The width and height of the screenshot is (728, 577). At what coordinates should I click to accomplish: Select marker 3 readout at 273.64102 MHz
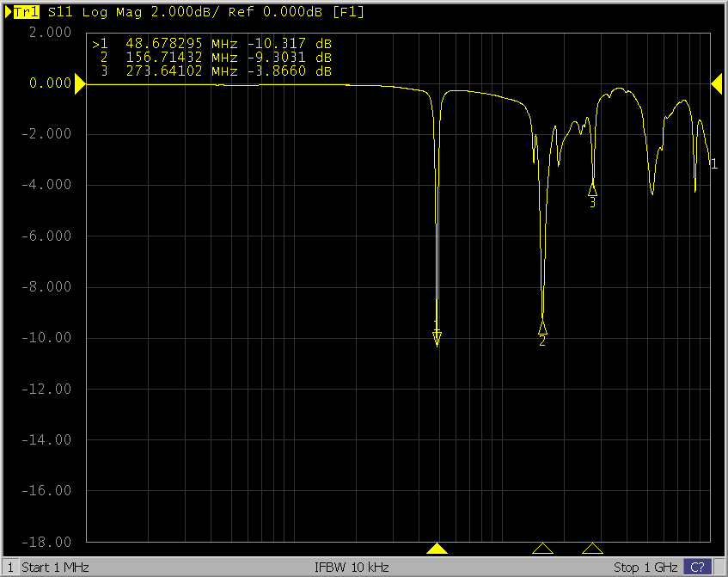[x=211, y=71]
